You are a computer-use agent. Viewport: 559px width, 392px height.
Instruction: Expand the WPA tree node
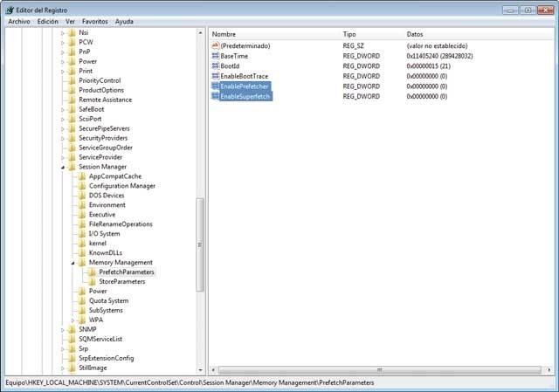72,320
